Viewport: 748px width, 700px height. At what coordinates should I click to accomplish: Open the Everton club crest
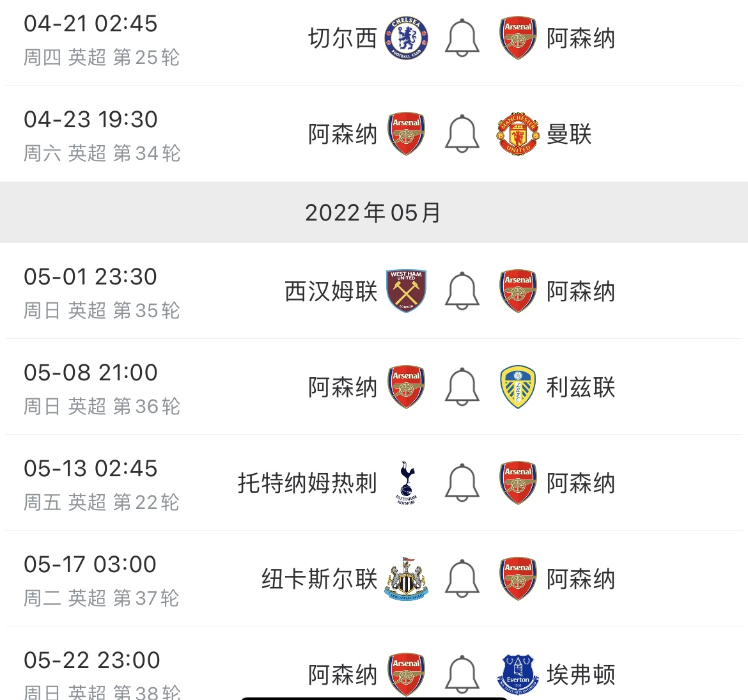coord(518,674)
